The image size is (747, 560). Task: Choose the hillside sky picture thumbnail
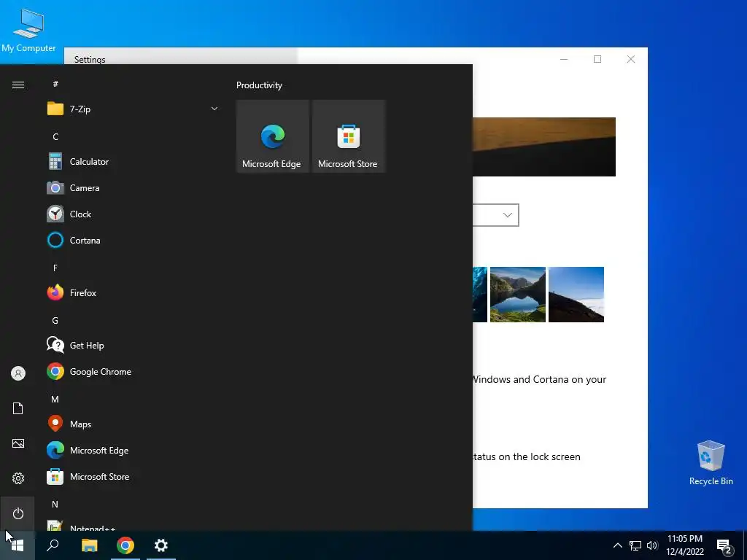(576, 295)
